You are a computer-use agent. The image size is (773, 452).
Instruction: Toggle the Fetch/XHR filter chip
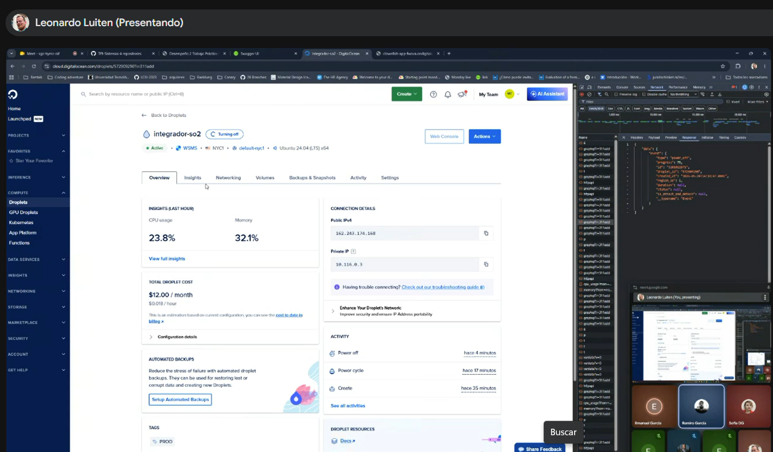click(596, 108)
